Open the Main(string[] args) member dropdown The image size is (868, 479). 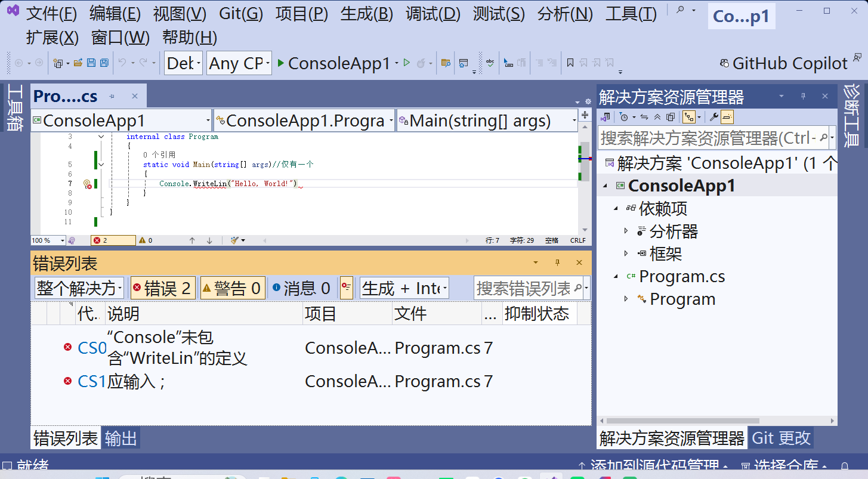coord(487,121)
